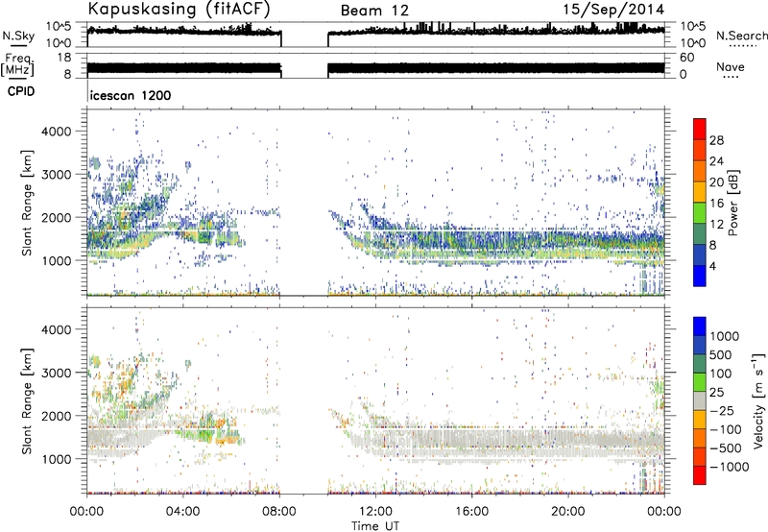The width and height of the screenshot is (768, 532).
Task: Click the '04:00' time axis label
Action: tap(183, 512)
